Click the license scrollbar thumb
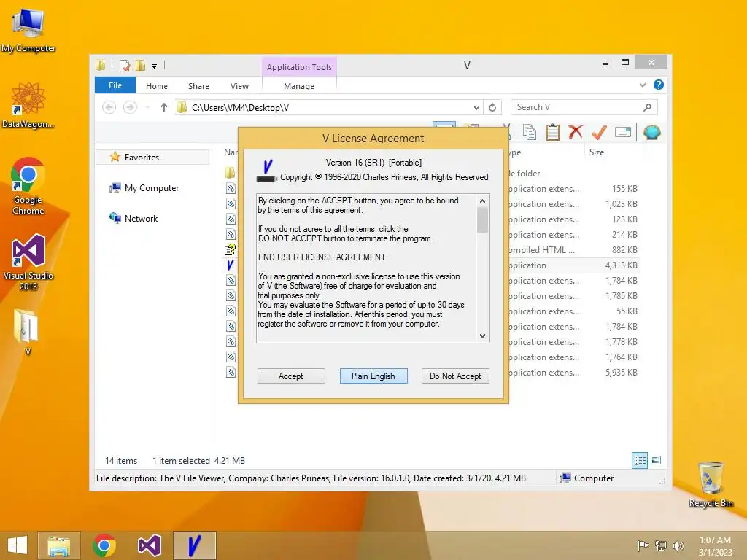The width and height of the screenshot is (747, 560). tap(483, 220)
